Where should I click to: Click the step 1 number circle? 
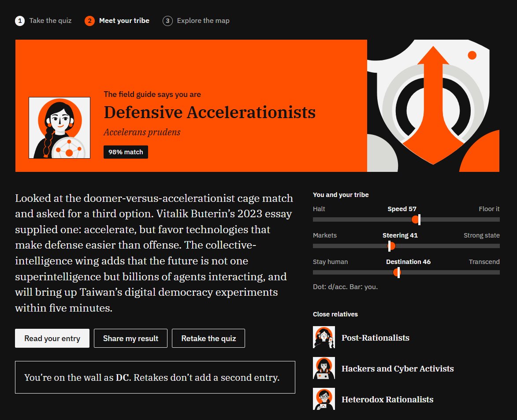pyautogui.click(x=20, y=21)
